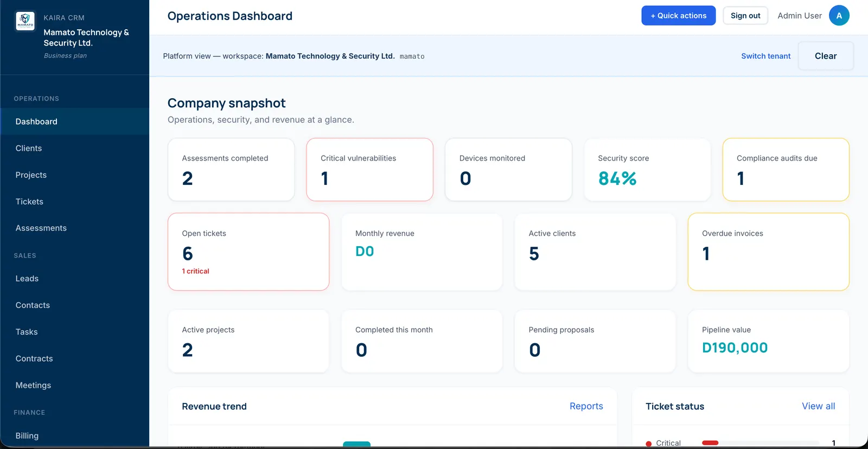Image resolution: width=868 pixels, height=449 pixels.
Task: Open the Active projects card
Action: point(248,341)
